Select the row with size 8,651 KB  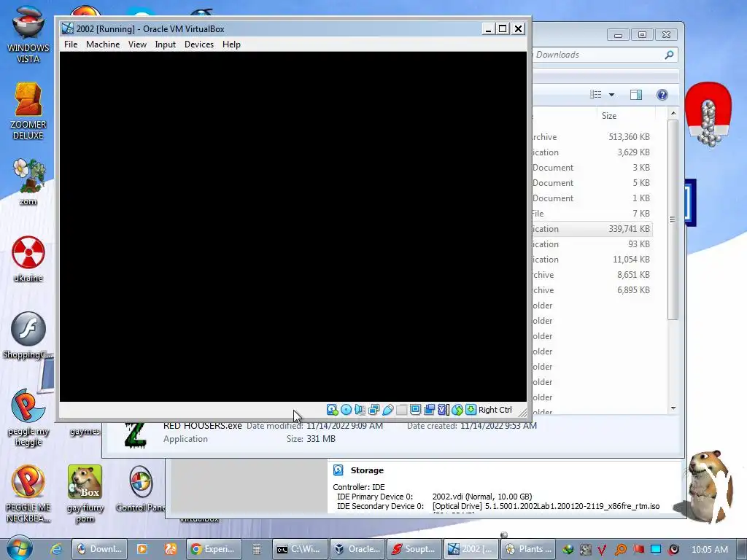[592, 274]
